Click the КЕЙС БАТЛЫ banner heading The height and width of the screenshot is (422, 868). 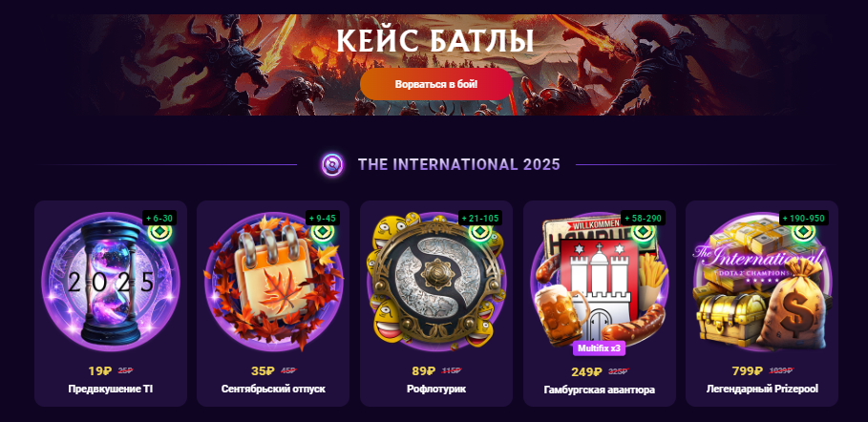pos(435,41)
